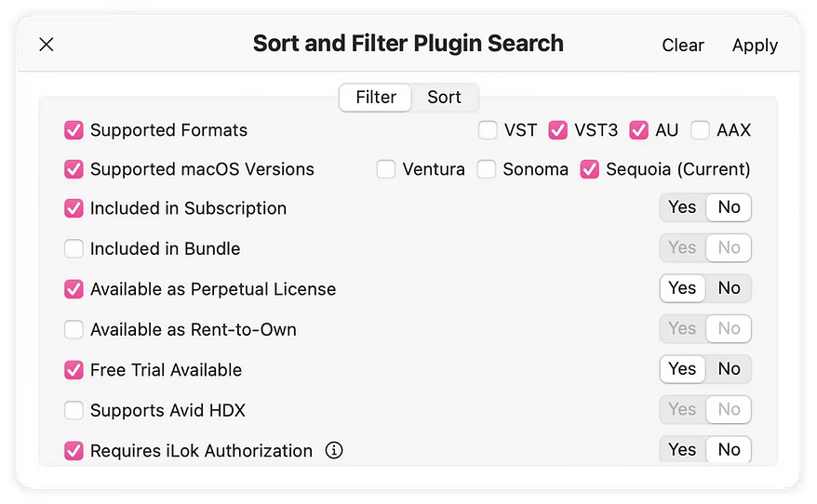Select the Filter tab
817x504 pixels.
pyautogui.click(x=376, y=98)
